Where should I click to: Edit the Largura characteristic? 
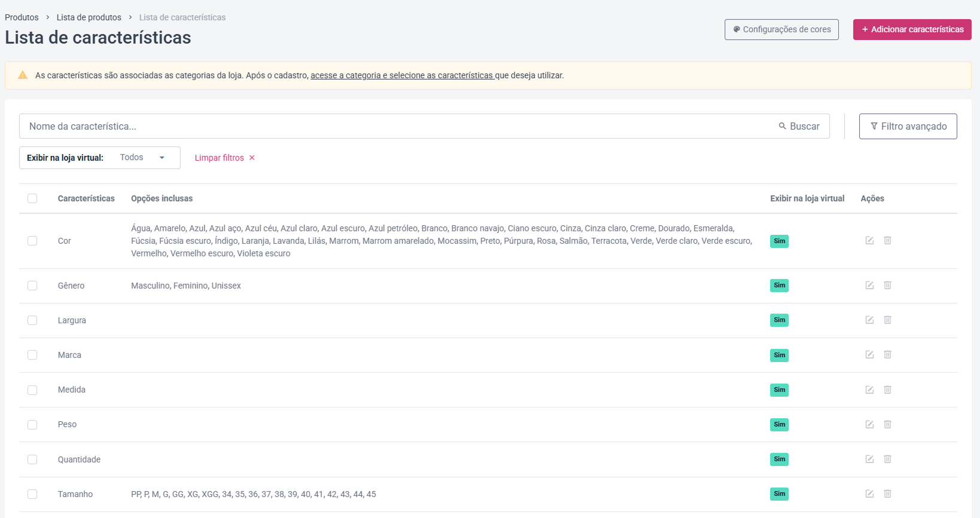pos(869,320)
